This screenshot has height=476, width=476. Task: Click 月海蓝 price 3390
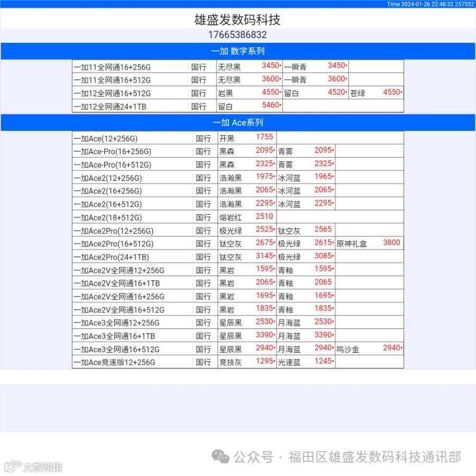click(x=323, y=335)
